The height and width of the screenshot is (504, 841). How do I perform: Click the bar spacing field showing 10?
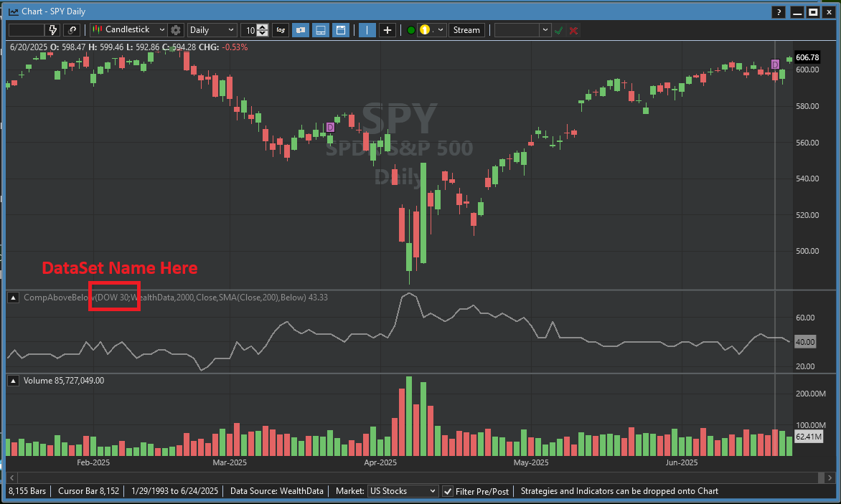250,31
